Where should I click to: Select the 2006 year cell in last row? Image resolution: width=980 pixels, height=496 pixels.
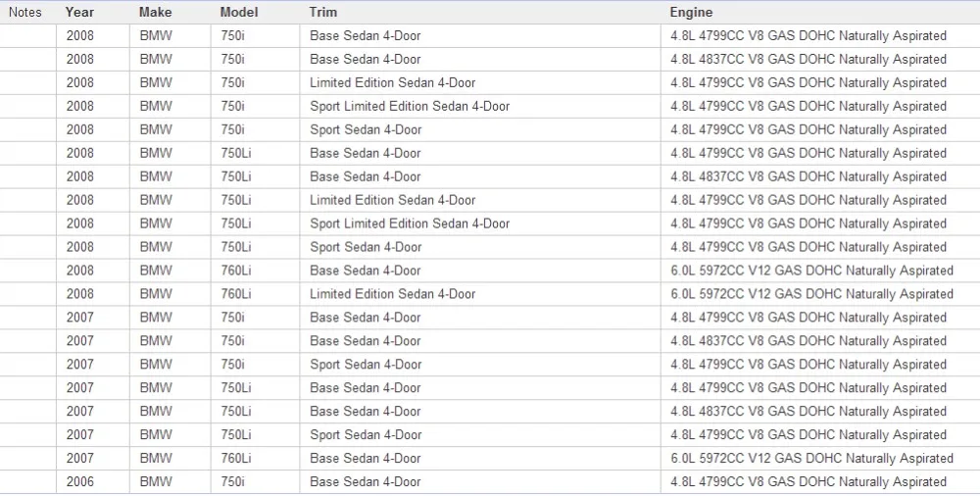(x=92, y=482)
